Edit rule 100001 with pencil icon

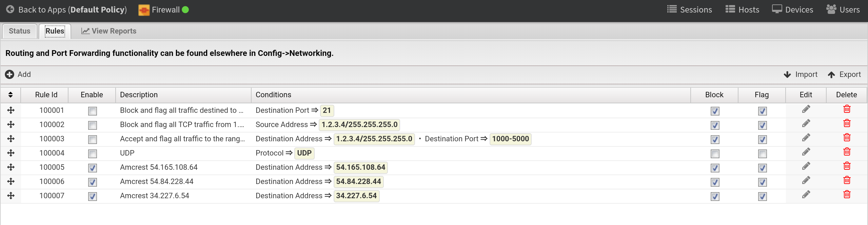point(806,109)
